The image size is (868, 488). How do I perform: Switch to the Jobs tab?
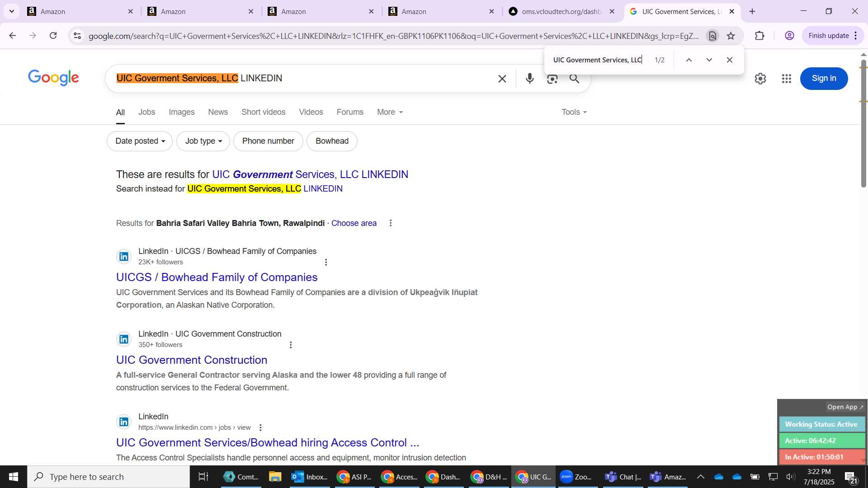pos(146,112)
